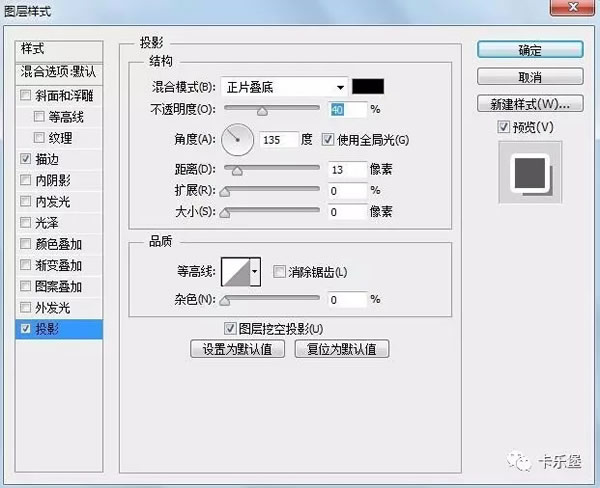This screenshot has width=600, height=488.
Task: Click the black shadow color swatch
Action: click(x=368, y=87)
